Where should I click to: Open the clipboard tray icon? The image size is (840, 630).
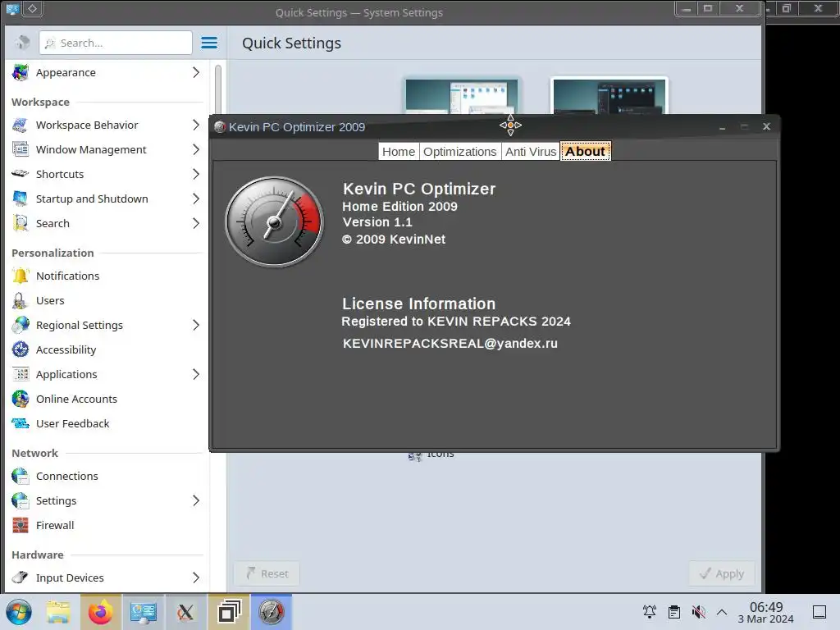[674, 611]
